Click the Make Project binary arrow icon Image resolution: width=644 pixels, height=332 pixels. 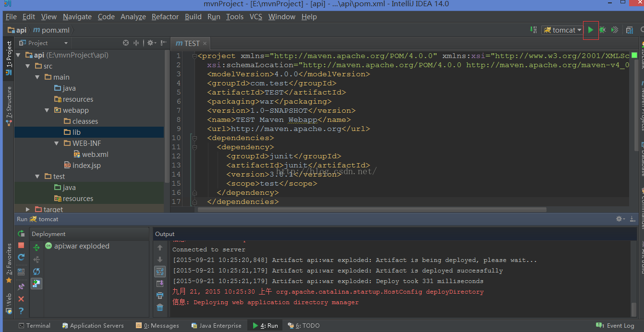click(534, 30)
